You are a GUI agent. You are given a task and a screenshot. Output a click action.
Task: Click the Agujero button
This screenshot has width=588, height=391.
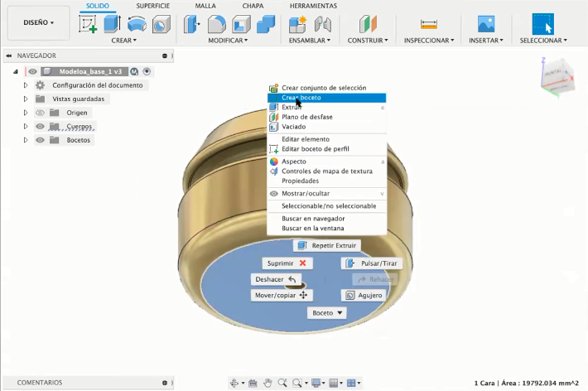[364, 295]
